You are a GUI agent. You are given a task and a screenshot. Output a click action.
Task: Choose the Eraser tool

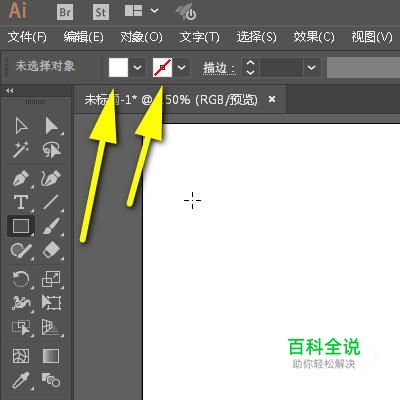click(52, 250)
